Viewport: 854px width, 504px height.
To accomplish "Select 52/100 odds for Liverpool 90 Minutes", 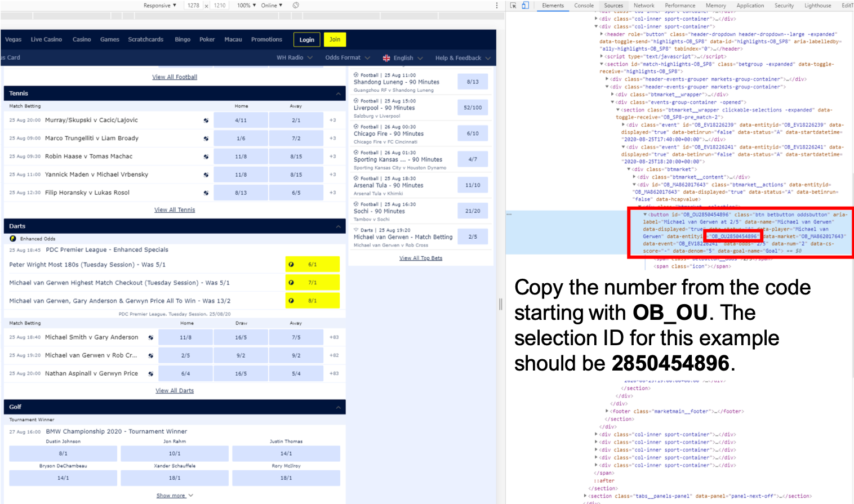I will coord(473,108).
